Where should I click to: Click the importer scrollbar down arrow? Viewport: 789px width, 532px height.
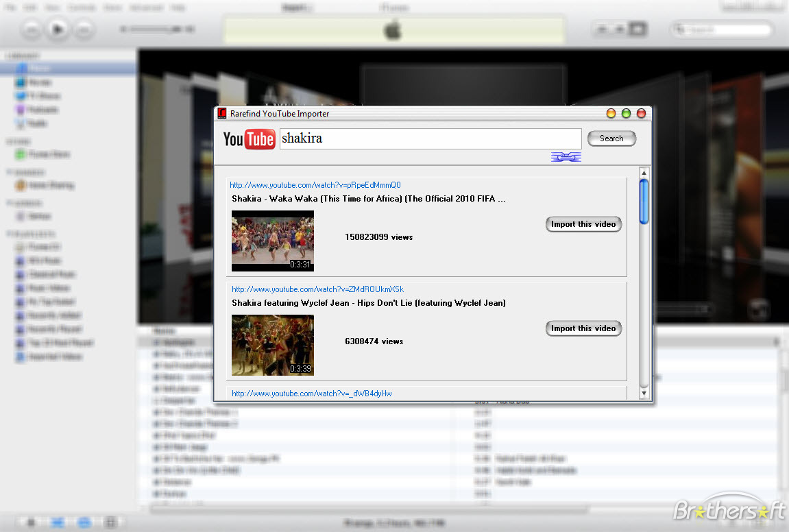[x=644, y=393]
